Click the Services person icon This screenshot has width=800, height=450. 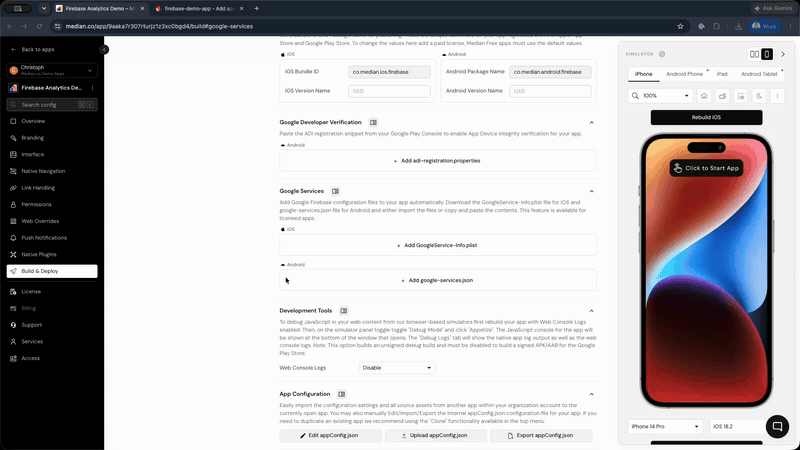(13, 342)
